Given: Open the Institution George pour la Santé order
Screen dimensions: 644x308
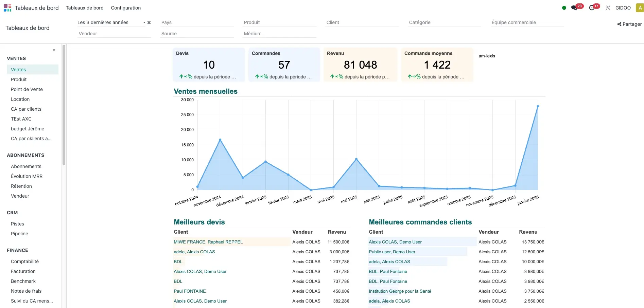Looking at the screenshot, I should (400, 291).
